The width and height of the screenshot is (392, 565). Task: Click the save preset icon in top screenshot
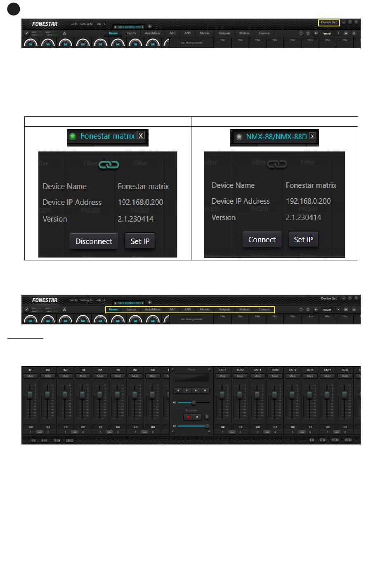(346, 33)
